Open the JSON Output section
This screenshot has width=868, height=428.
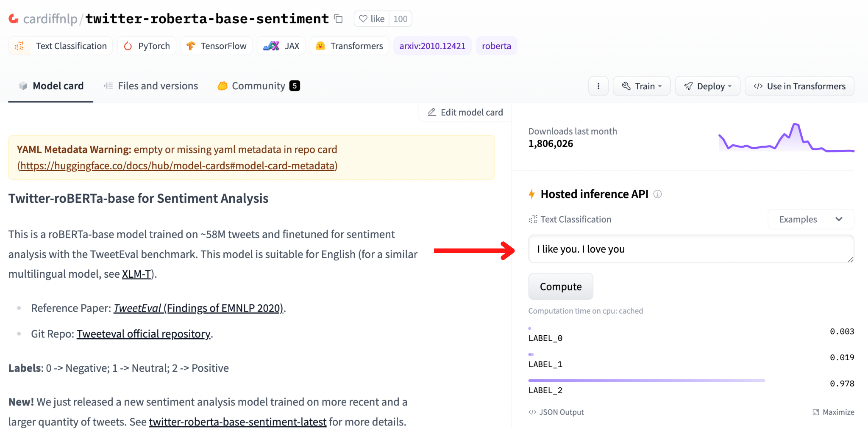(x=556, y=412)
